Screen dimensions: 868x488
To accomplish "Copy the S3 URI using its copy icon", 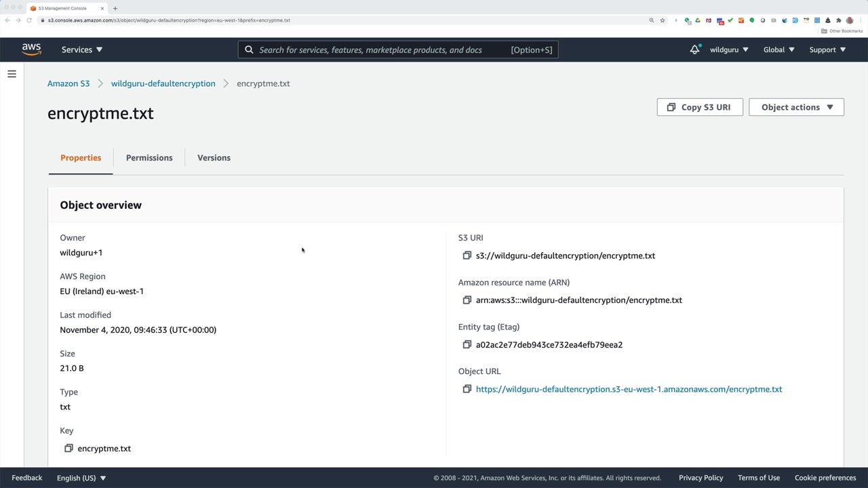I will [467, 256].
